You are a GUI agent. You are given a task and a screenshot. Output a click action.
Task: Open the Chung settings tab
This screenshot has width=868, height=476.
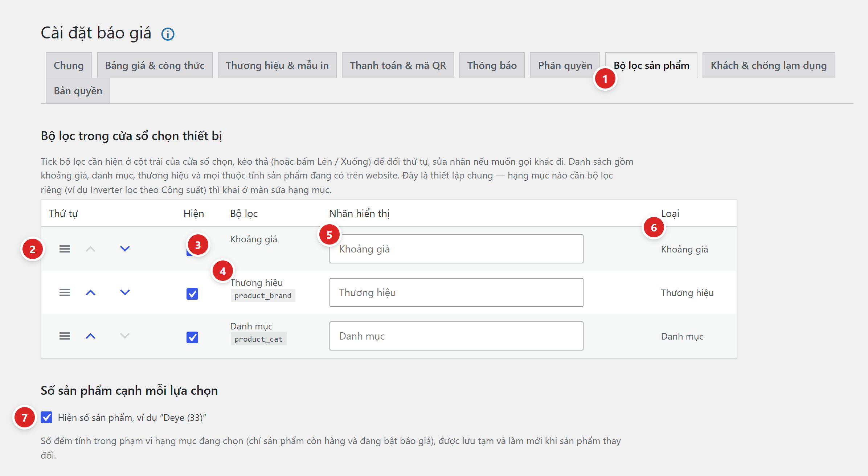(x=69, y=65)
